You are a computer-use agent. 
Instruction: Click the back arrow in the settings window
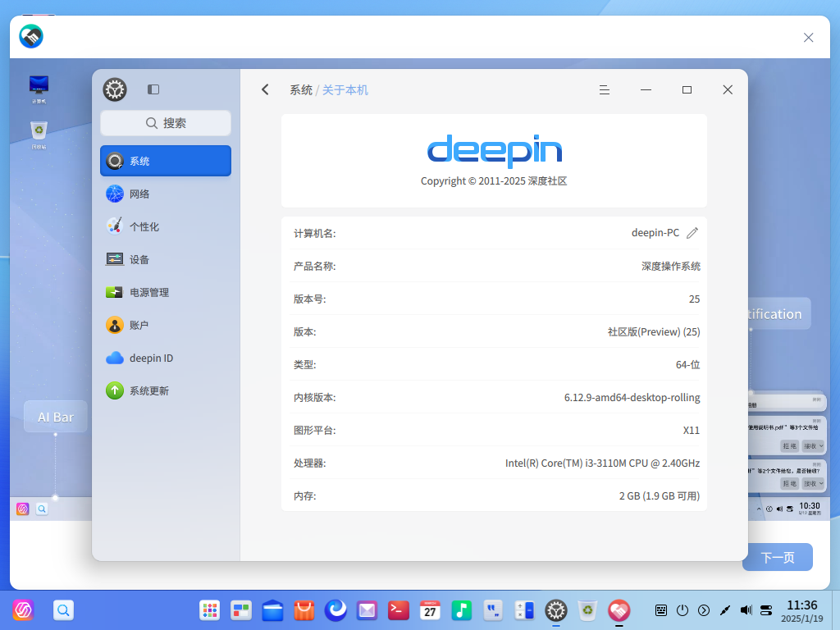[264, 89]
